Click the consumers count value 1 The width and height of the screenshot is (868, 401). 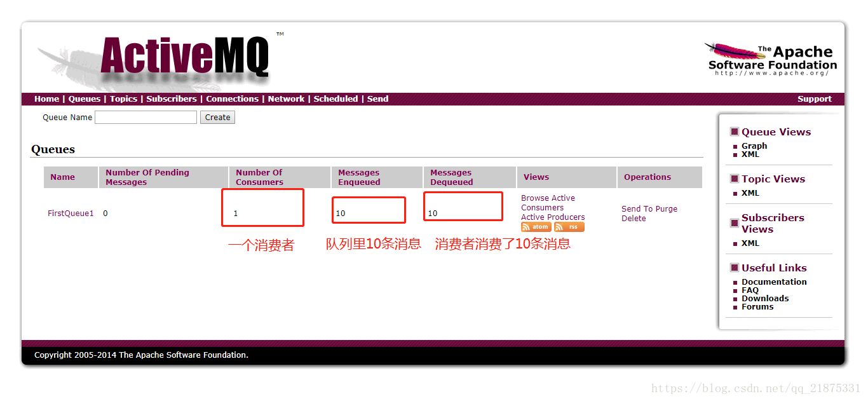pyautogui.click(x=236, y=214)
